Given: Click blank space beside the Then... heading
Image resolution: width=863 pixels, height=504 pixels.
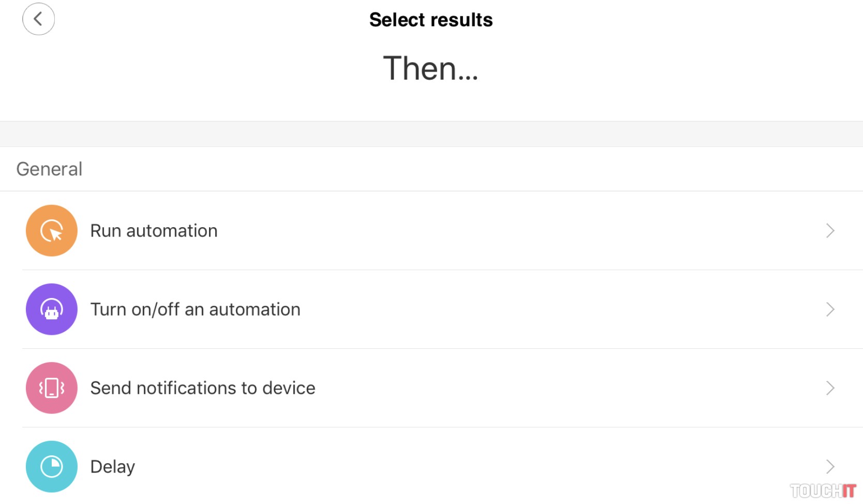Looking at the screenshot, I should (x=647, y=68).
